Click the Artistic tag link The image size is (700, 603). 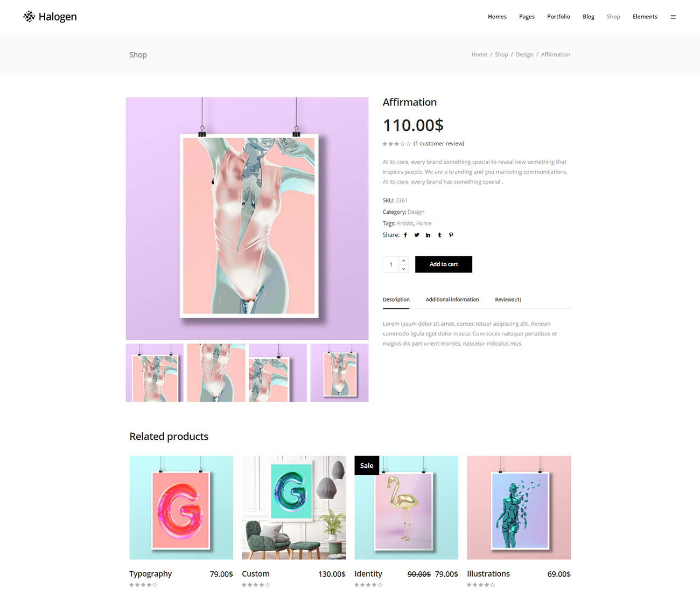coord(405,223)
